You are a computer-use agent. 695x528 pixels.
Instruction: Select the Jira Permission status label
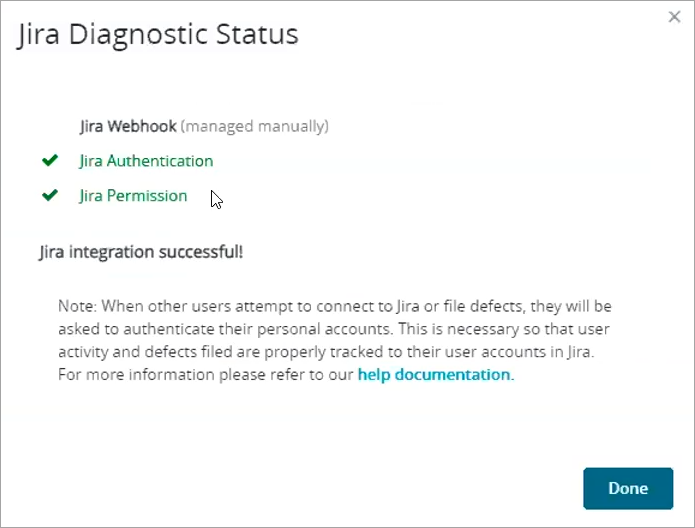click(133, 196)
